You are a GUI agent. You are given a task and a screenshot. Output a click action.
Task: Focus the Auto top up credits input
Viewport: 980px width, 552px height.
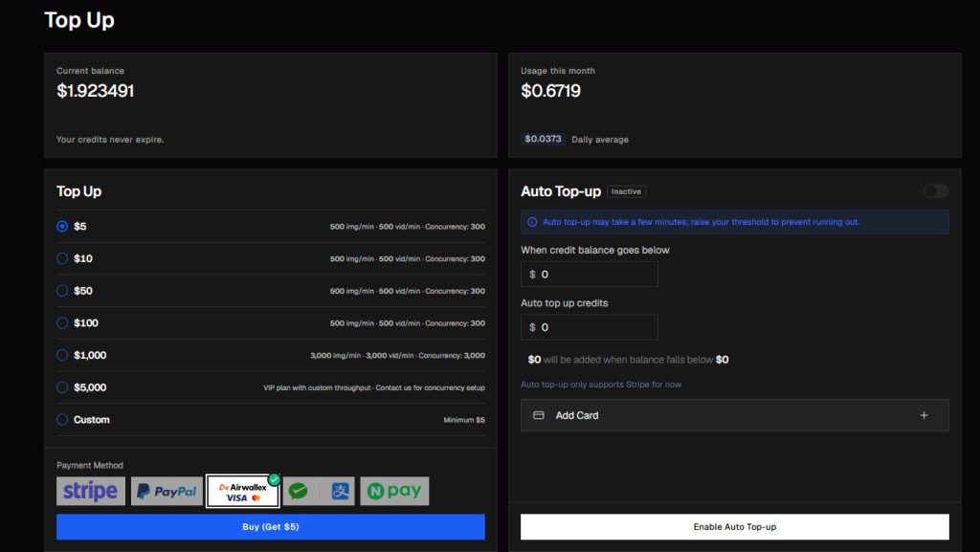pos(590,327)
